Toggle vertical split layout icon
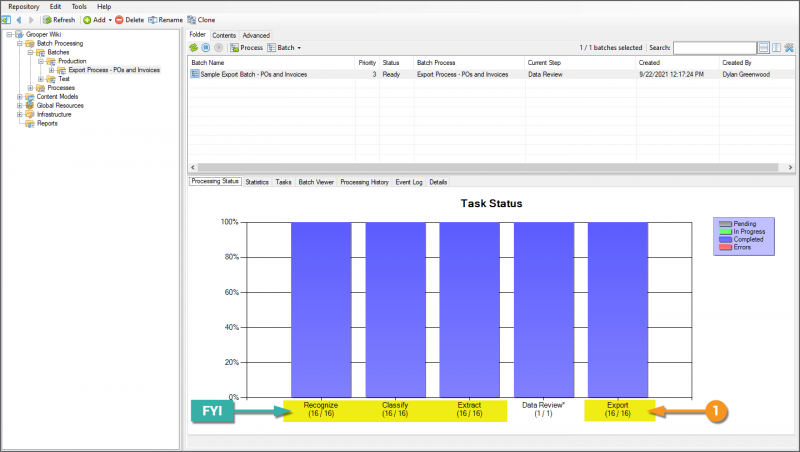The width and height of the screenshot is (800, 452). point(776,47)
